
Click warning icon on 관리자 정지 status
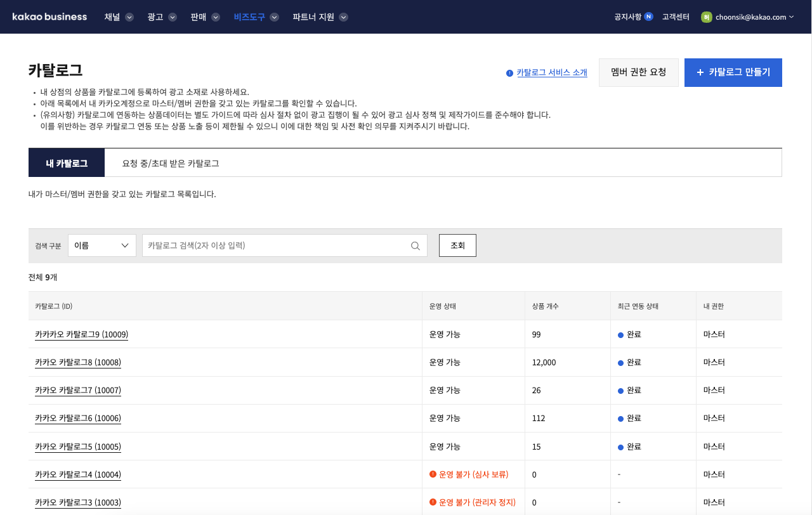pos(433,502)
